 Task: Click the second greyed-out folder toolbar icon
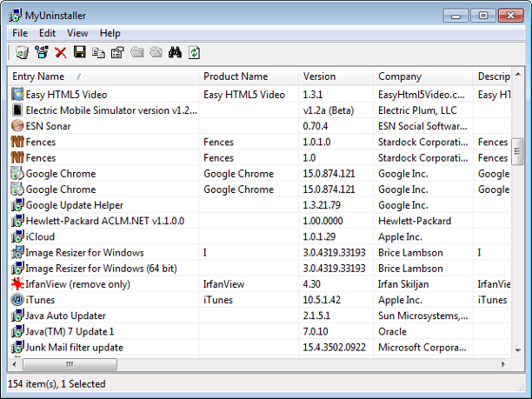[156, 52]
